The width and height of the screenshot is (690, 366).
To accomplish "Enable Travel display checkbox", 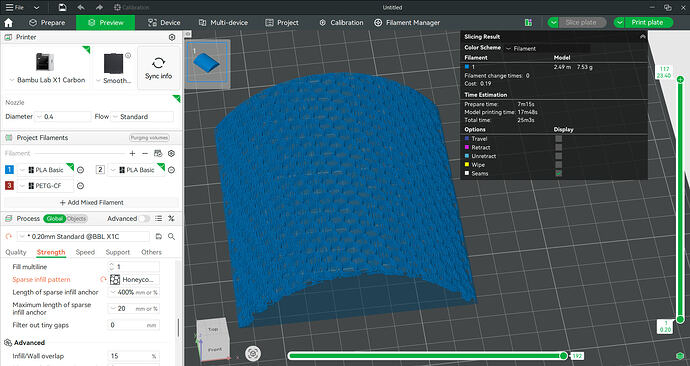I will point(558,139).
